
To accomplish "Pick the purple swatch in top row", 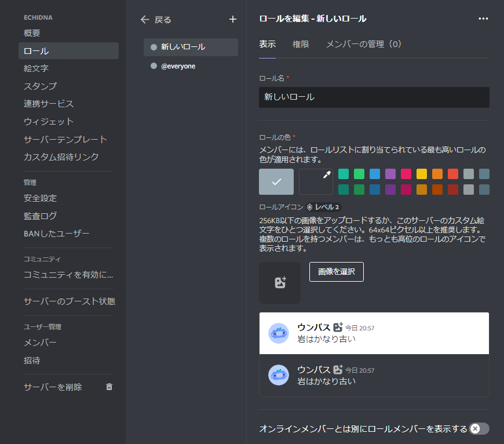I will click(390, 174).
